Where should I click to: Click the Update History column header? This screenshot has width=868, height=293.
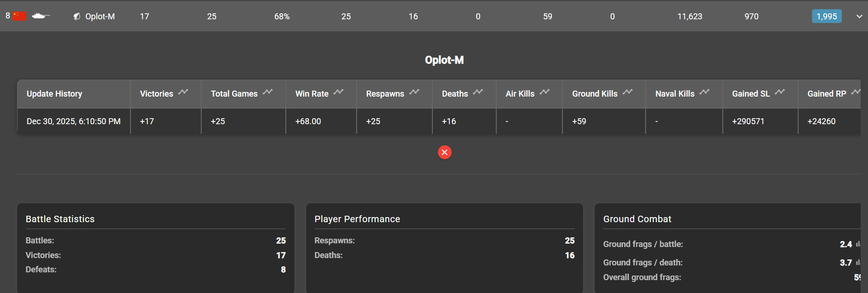[54, 94]
